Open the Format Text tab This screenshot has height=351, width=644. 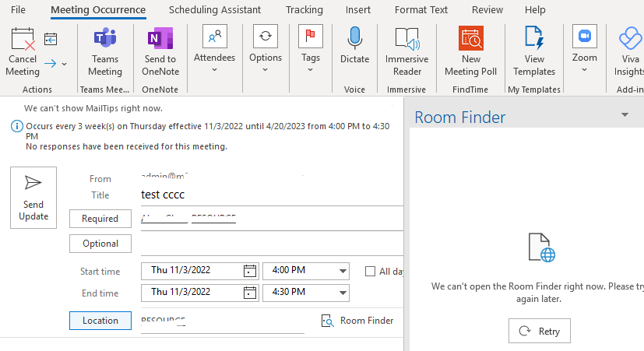pyautogui.click(x=421, y=10)
